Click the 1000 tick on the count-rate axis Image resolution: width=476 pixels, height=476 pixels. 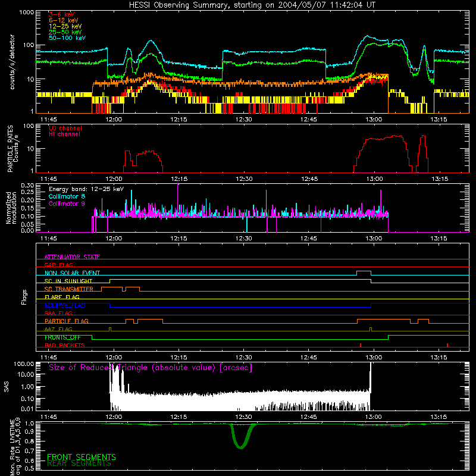coord(27,12)
